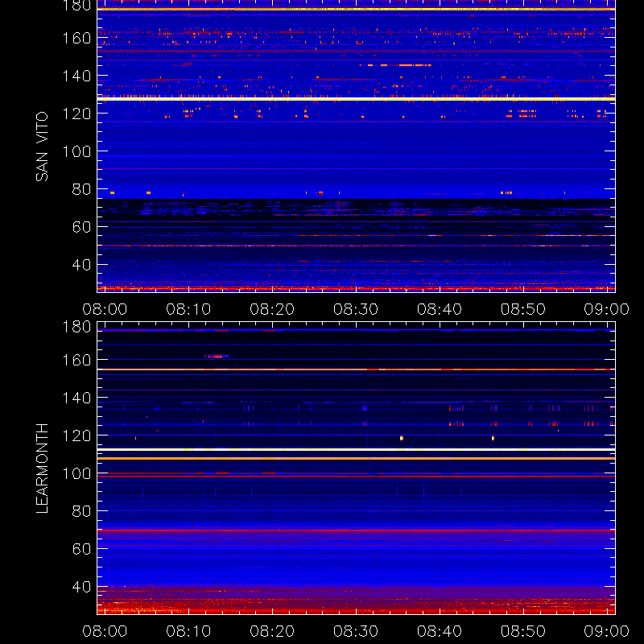Screen dimensions: 644x644
Task: Click 08:10 time label under Learmonth plot
Action: click(188, 631)
